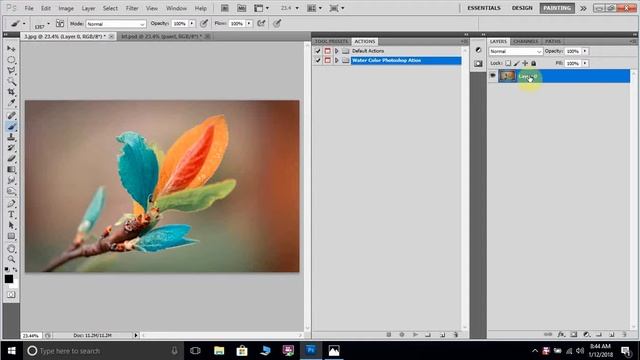Select the Rectangle shape tool
The width and height of the screenshot is (640, 360).
point(11,236)
